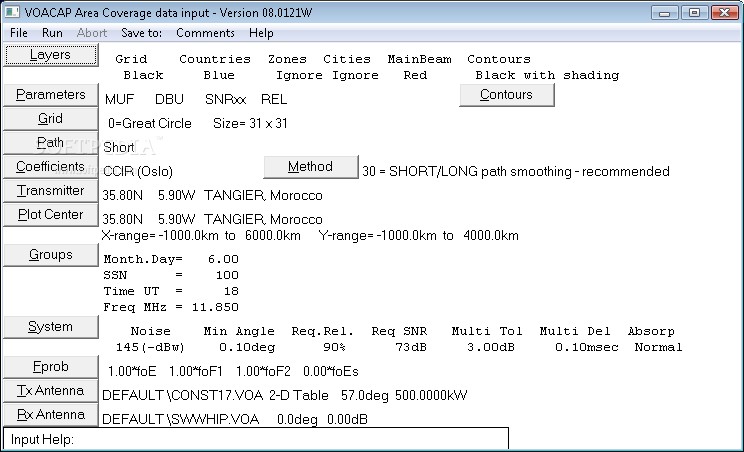Open the Run menu
Screen dimensions: 744x452
(x=52, y=33)
